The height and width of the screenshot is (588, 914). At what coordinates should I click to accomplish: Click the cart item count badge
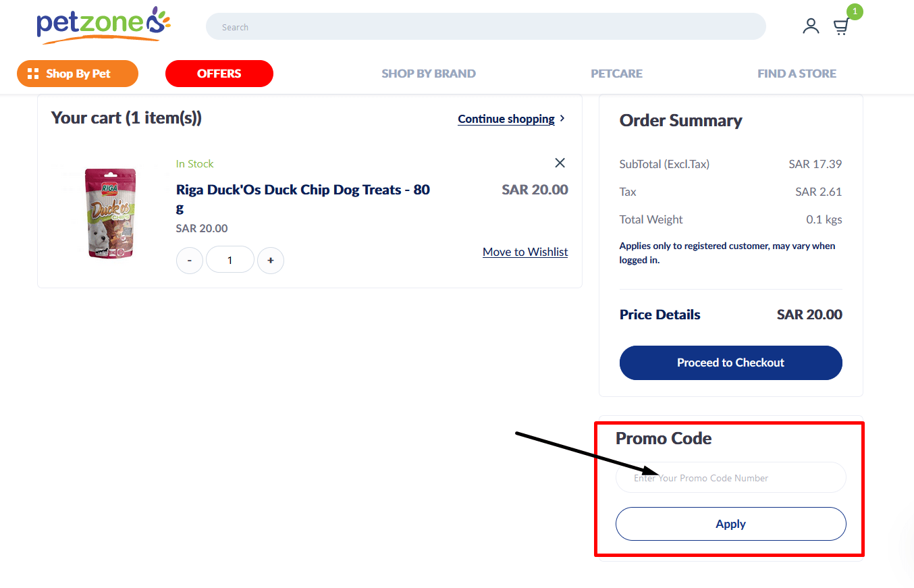855,11
